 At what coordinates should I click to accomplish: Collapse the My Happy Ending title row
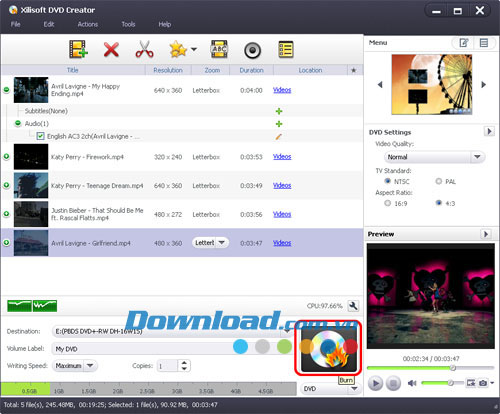point(6,90)
